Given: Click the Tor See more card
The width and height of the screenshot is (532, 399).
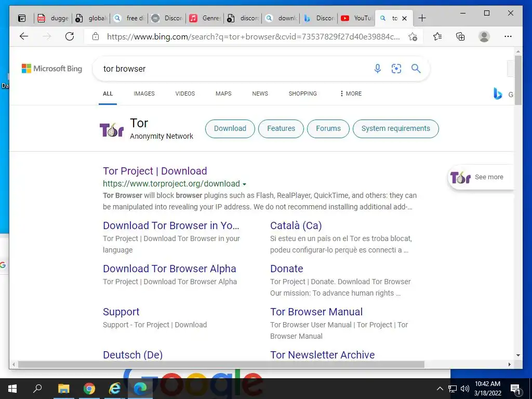Looking at the screenshot, I should 480,177.
